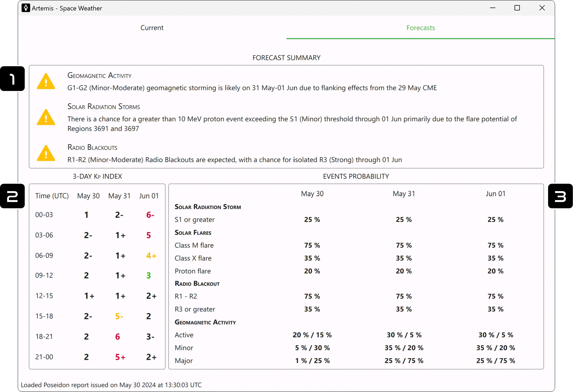Click the 00-03 time row label

(x=44, y=215)
